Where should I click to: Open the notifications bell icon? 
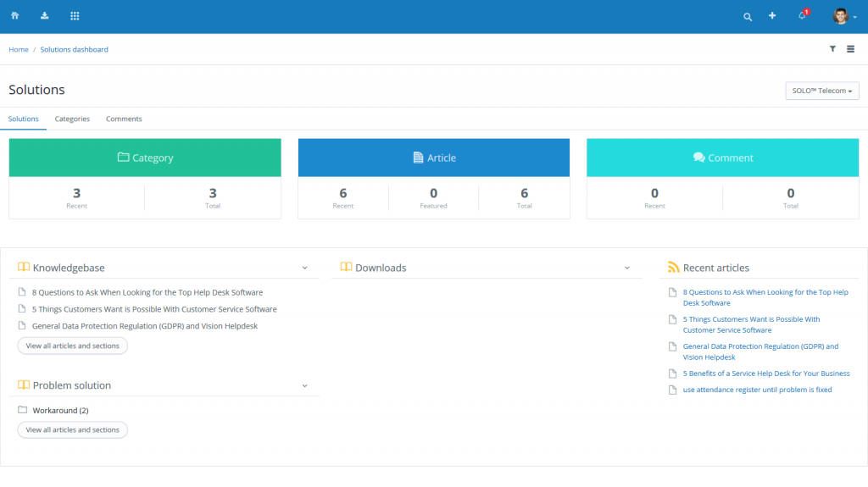pyautogui.click(x=802, y=16)
